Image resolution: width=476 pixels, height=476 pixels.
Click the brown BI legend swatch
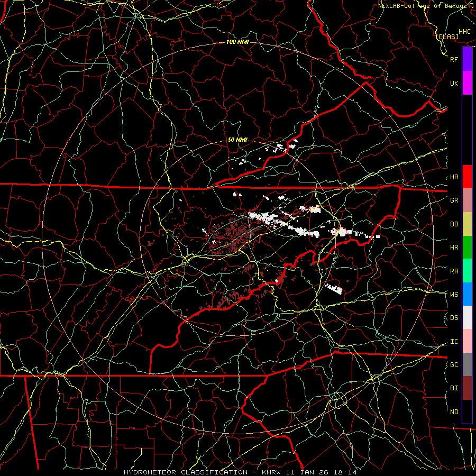tap(467, 388)
